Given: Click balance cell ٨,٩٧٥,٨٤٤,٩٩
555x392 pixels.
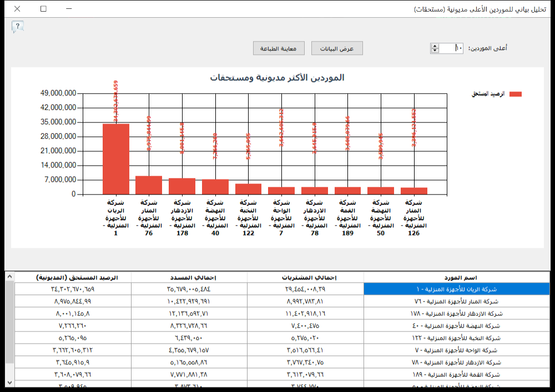Looking at the screenshot, I should [x=73, y=301].
